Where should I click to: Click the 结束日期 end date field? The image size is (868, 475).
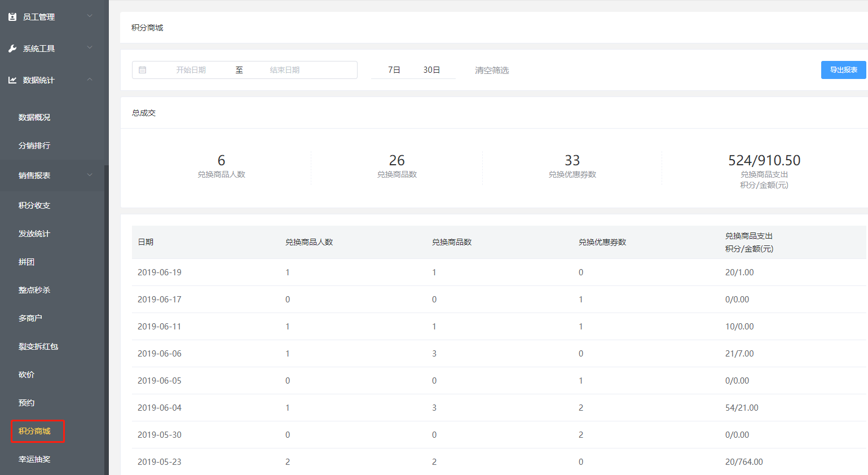(284, 70)
